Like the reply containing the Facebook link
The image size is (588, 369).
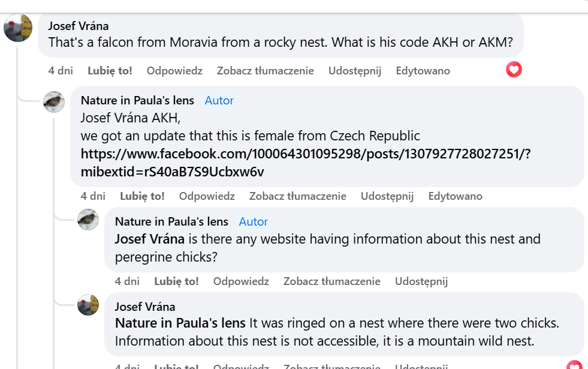coord(142,196)
